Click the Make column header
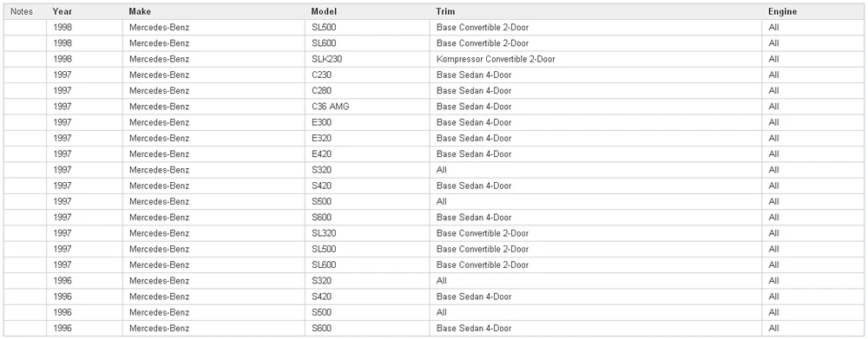 pyautogui.click(x=214, y=11)
